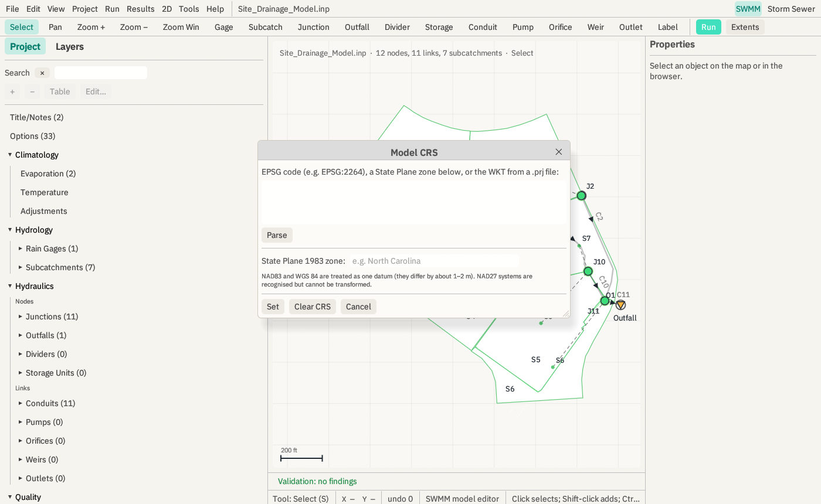The height and width of the screenshot is (504, 821).
Task: Select the Junction tool
Action: pyautogui.click(x=314, y=27)
